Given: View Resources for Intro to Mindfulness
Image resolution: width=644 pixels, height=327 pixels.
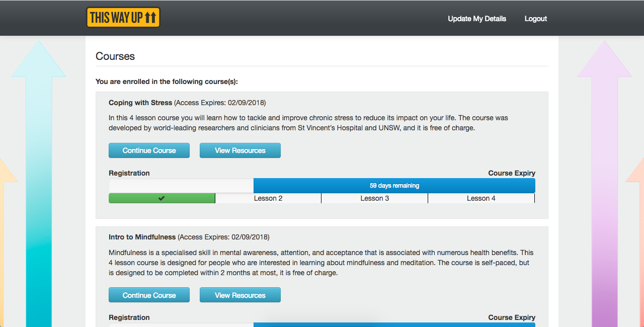Looking at the screenshot, I should [x=240, y=295].
